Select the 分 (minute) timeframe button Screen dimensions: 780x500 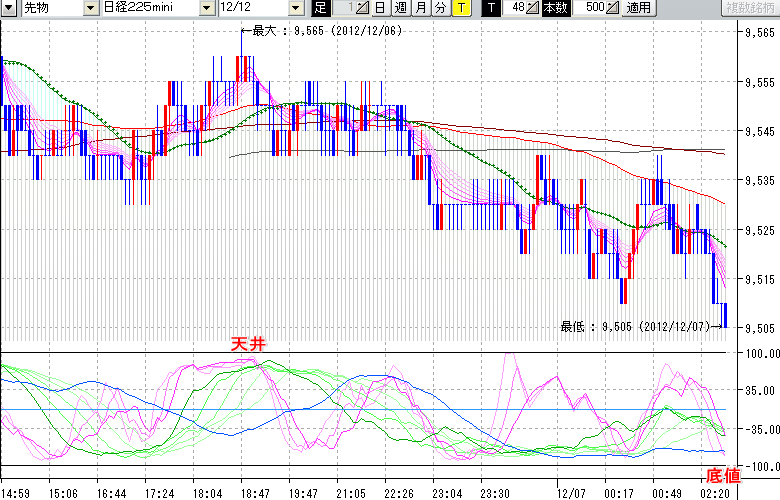(x=441, y=8)
